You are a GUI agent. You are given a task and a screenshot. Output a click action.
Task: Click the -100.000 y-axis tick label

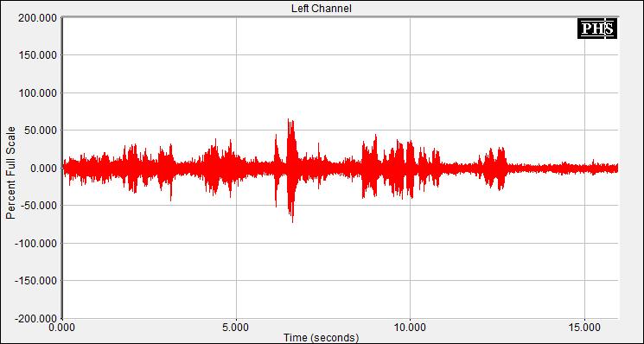coord(36,244)
